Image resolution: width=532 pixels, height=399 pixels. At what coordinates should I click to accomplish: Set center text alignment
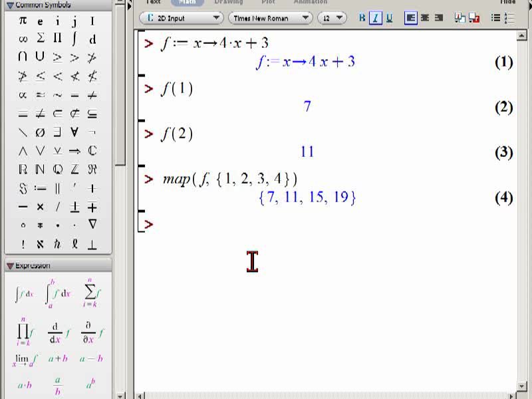pyautogui.click(x=425, y=18)
